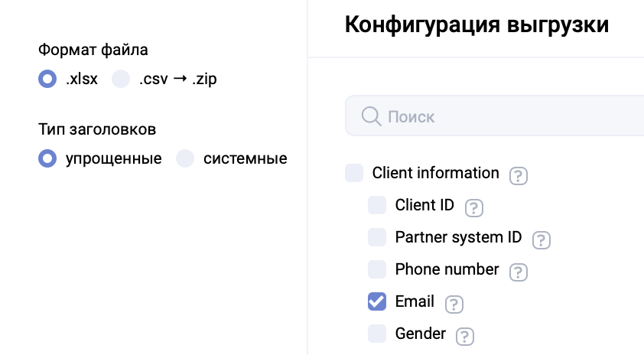Select the .xlsx file format
The width and height of the screenshot is (644, 355).
[47, 79]
